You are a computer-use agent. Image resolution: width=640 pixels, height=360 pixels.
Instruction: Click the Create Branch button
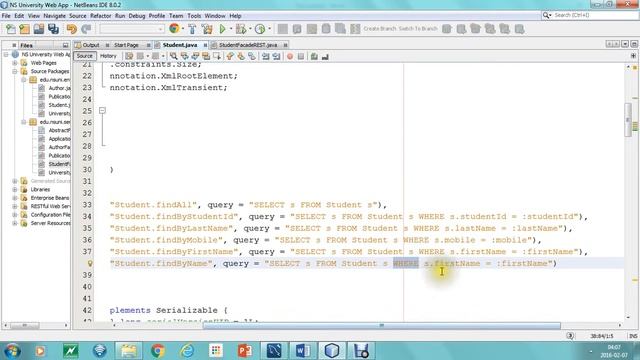click(x=380, y=29)
